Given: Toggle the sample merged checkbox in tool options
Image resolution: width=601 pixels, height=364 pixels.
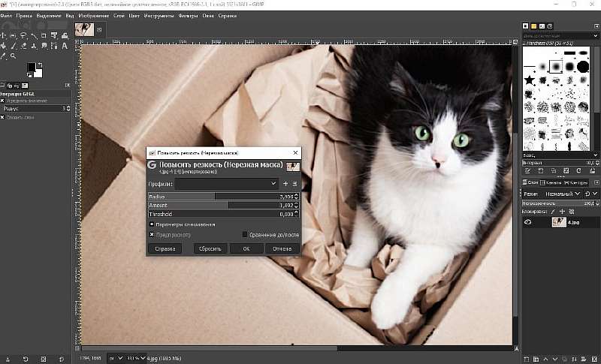Looking at the screenshot, I should [x=2, y=117].
